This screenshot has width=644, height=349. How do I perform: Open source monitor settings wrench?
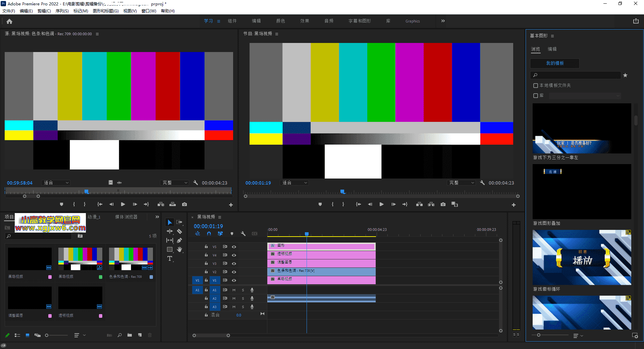(x=196, y=183)
